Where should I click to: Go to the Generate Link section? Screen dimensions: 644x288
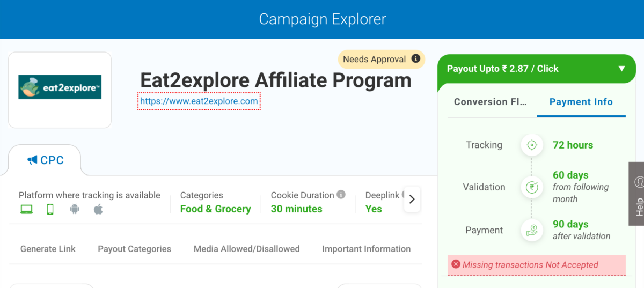point(48,249)
